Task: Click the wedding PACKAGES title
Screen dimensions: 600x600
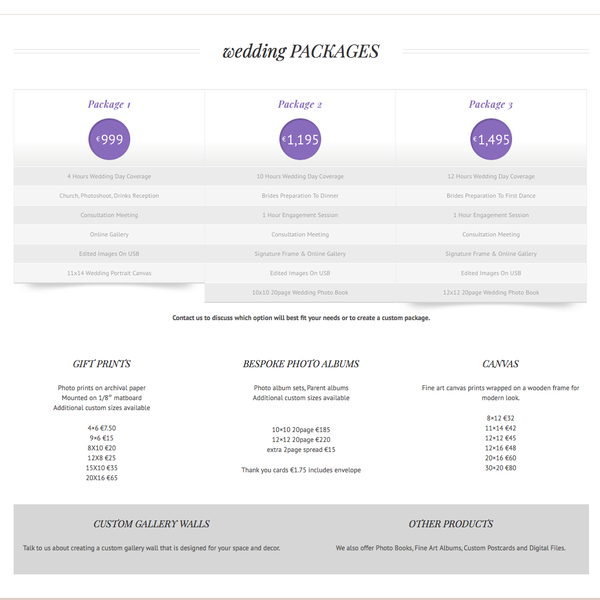Action: (301, 51)
